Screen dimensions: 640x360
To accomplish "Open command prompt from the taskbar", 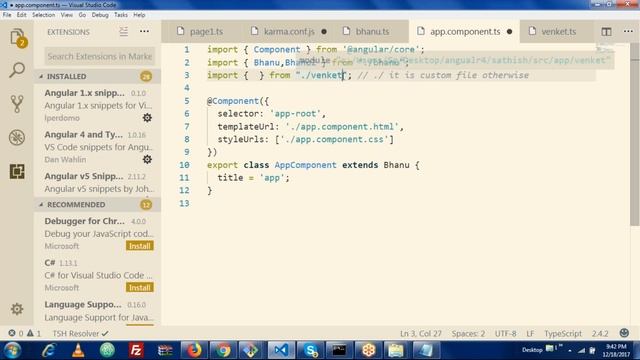I will tap(339, 350).
